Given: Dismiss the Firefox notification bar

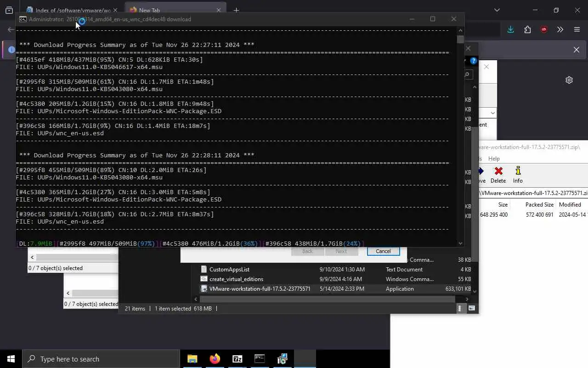Looking at the screenshot, I should coord(577,50).
